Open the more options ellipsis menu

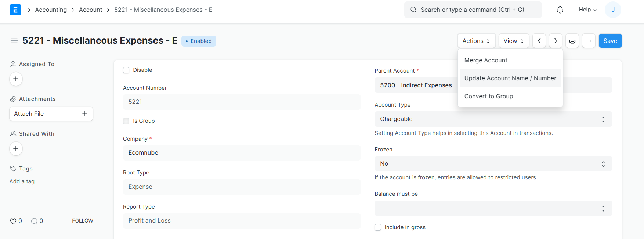pyautogui.click(x=589, y=41)
